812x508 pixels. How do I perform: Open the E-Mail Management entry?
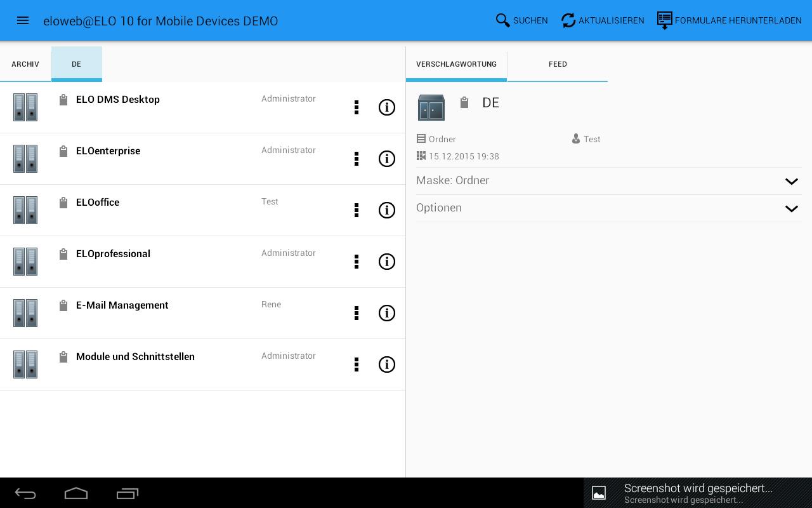(202, 313)
